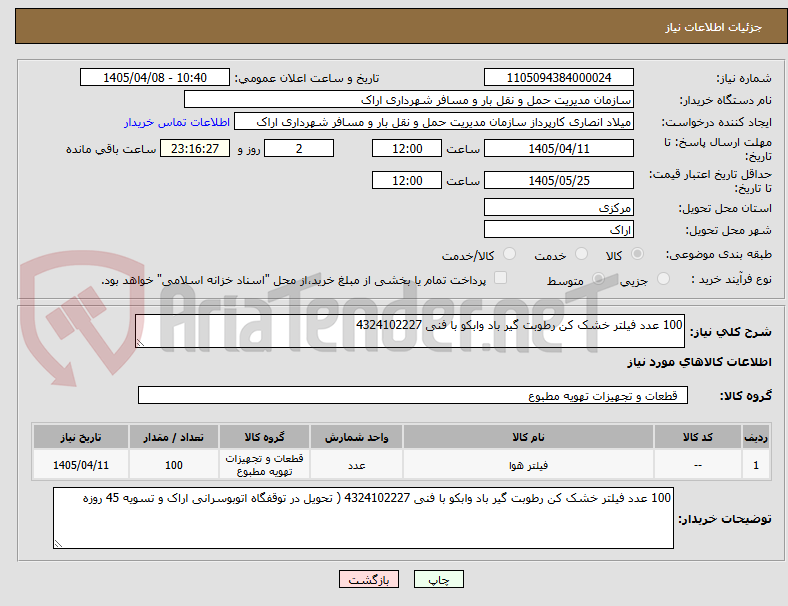
Task: Click the product group cell in the table row
Action: pos(264,465)
